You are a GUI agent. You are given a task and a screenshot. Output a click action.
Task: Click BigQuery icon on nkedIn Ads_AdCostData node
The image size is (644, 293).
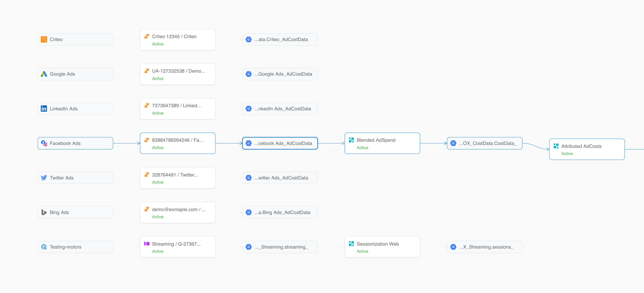click(248, 109)
